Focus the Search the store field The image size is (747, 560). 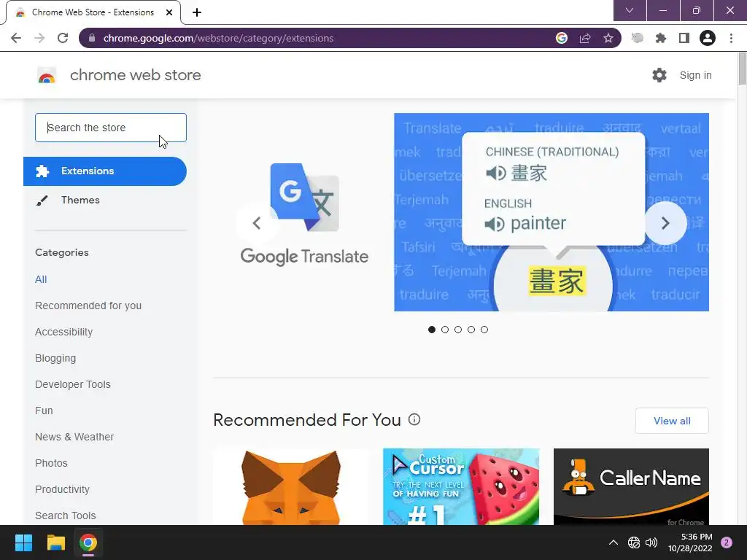click(111, 128)
